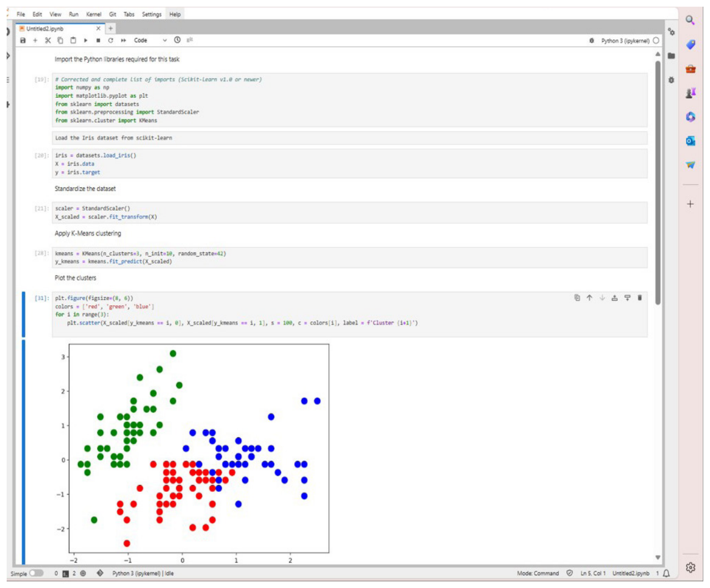Run the selected cell with play icon

86,41
